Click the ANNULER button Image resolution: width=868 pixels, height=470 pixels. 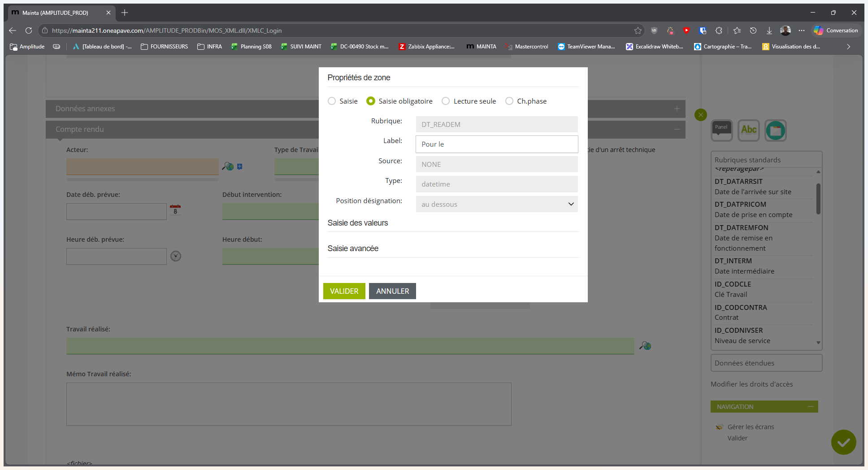[x=393, y=291]
